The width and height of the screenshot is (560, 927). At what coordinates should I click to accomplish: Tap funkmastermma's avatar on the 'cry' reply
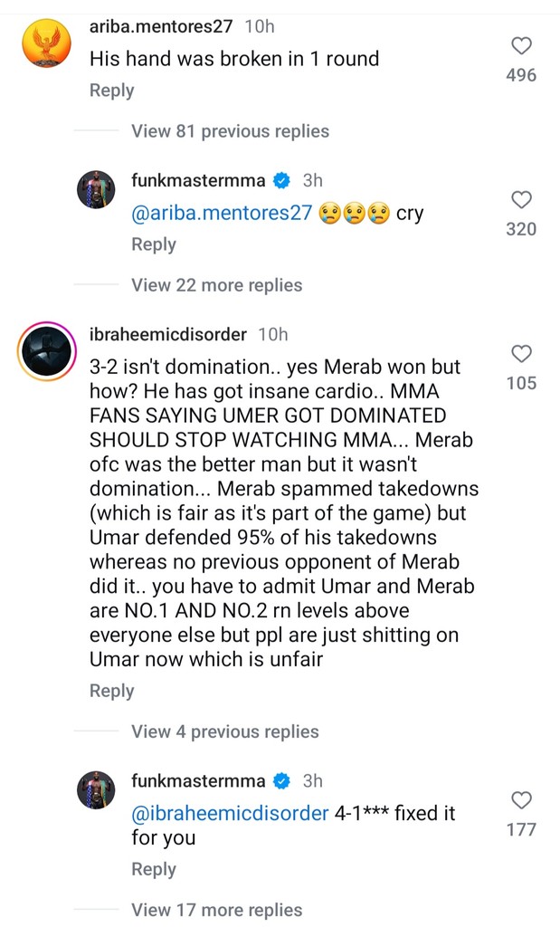click(97, 189)
